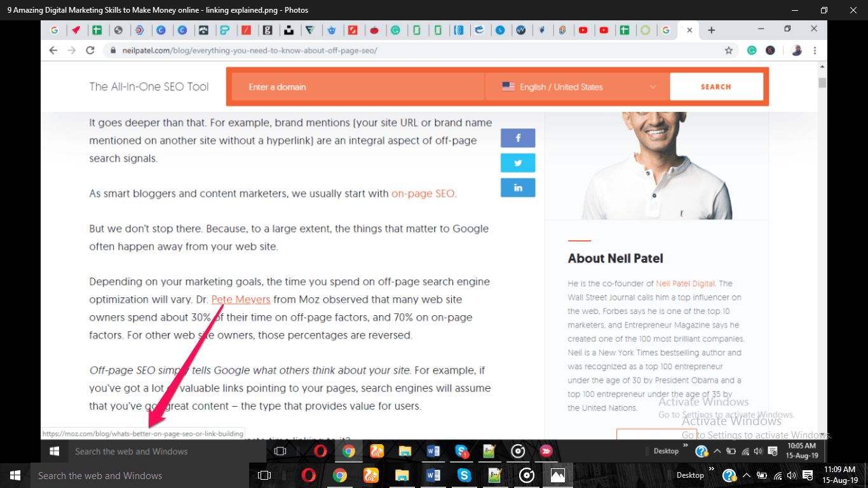The width and height of the screenshot is (868, 488).
Task: Click the 'Enter a domain' input field
Action: pos(357,87)
